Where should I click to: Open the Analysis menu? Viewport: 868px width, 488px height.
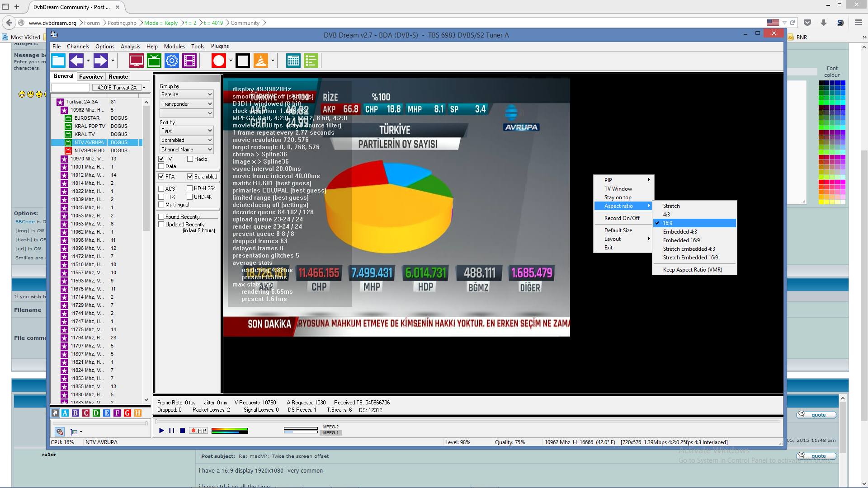130,47
